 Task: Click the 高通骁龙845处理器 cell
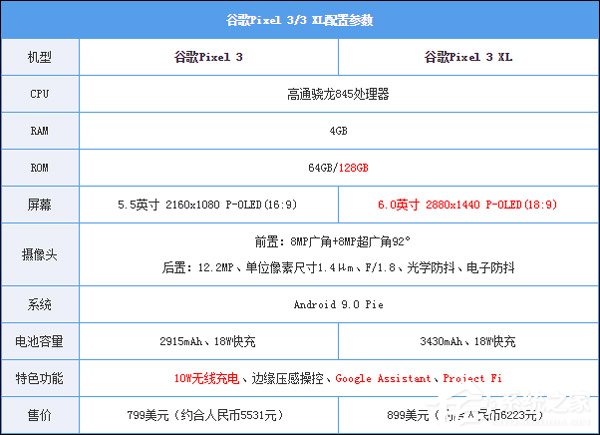[336, 94]
